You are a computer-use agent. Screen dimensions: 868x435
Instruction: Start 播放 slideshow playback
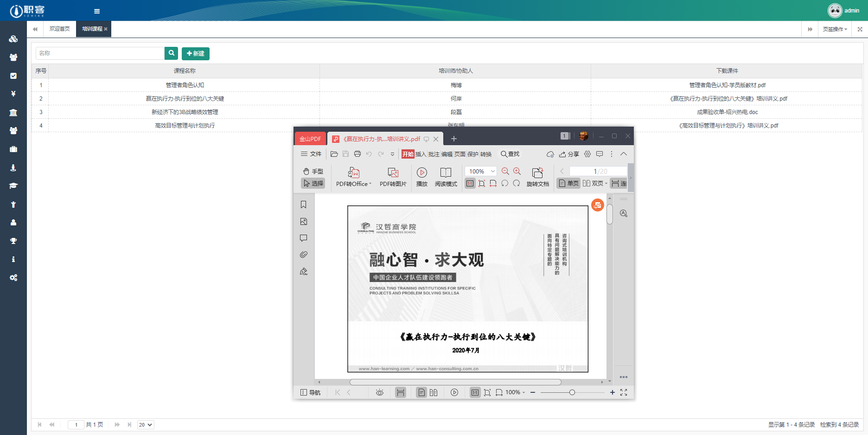point(421,178)
